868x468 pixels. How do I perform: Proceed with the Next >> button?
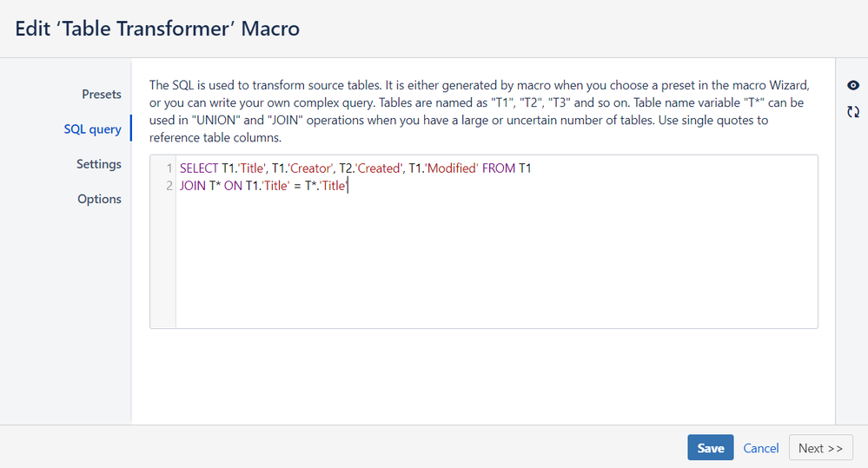point(820,447)
